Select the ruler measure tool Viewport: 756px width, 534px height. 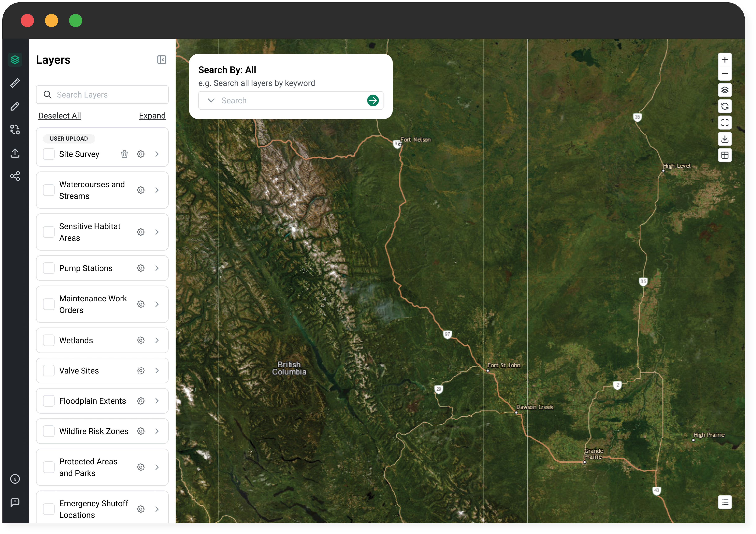pos(15,83)
